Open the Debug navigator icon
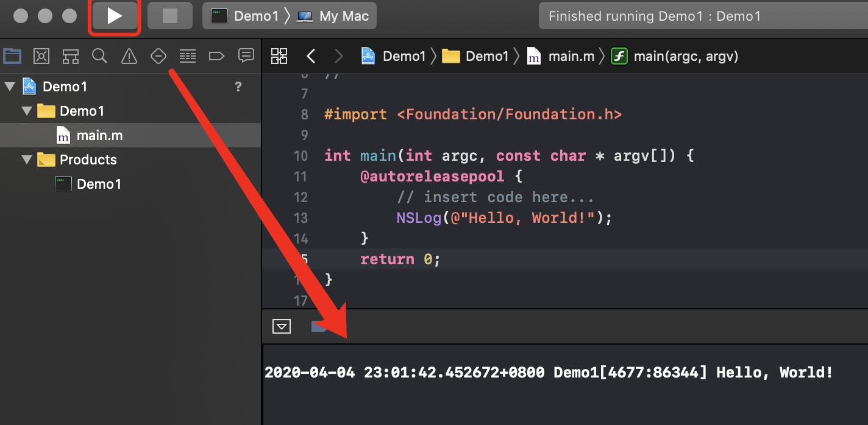868x425 pixels. coord(188,56)
